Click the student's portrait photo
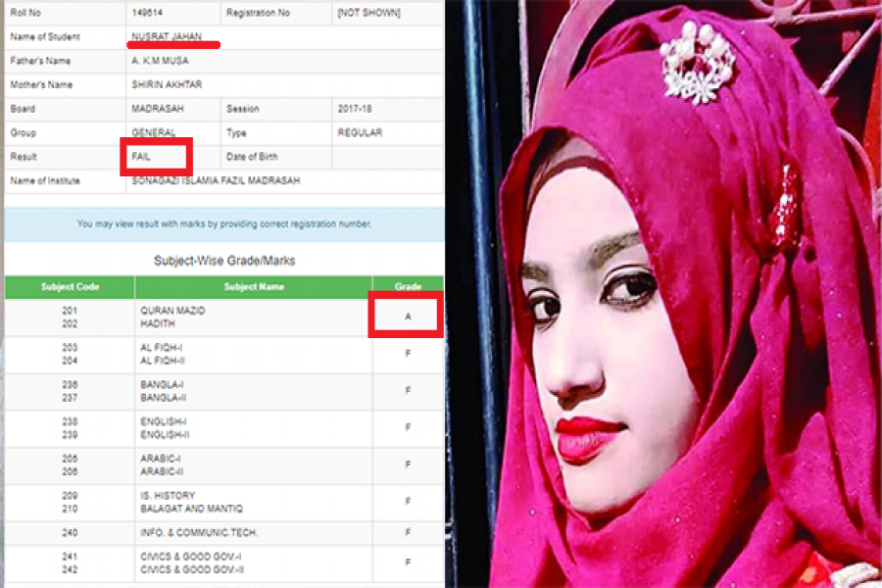 pyautogui.click(x=666, y=294)
